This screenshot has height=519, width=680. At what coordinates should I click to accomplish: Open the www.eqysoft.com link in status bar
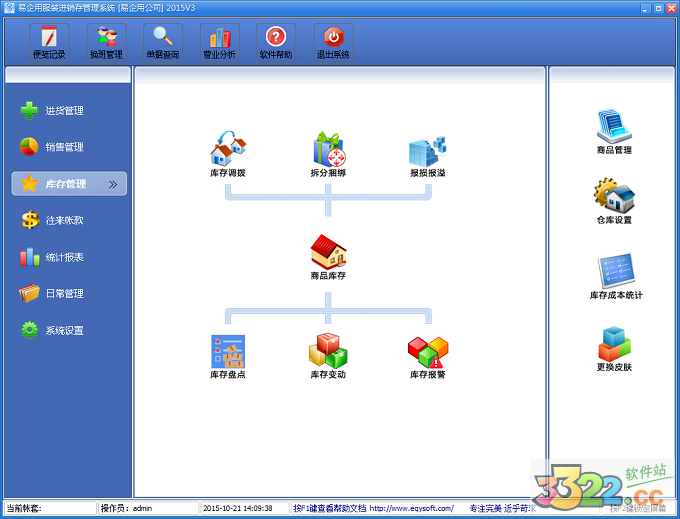pyautogui.click(x=412, y=508)
